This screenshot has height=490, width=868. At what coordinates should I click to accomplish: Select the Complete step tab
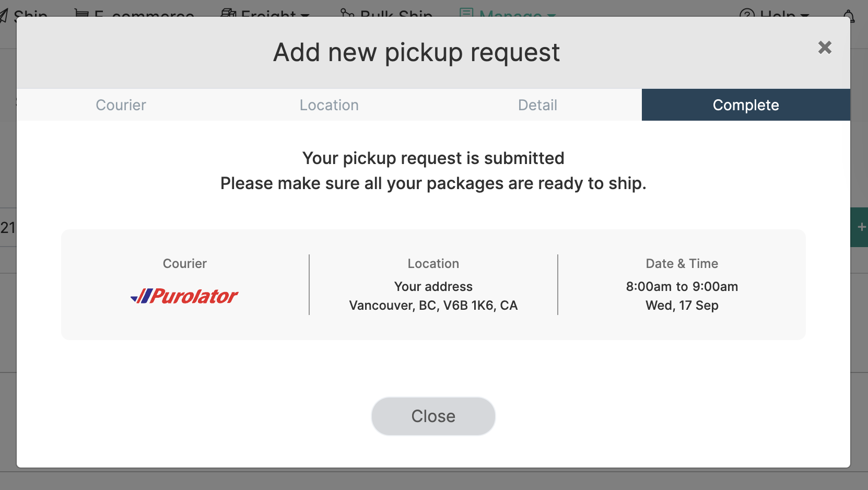(x=745, y=105)
